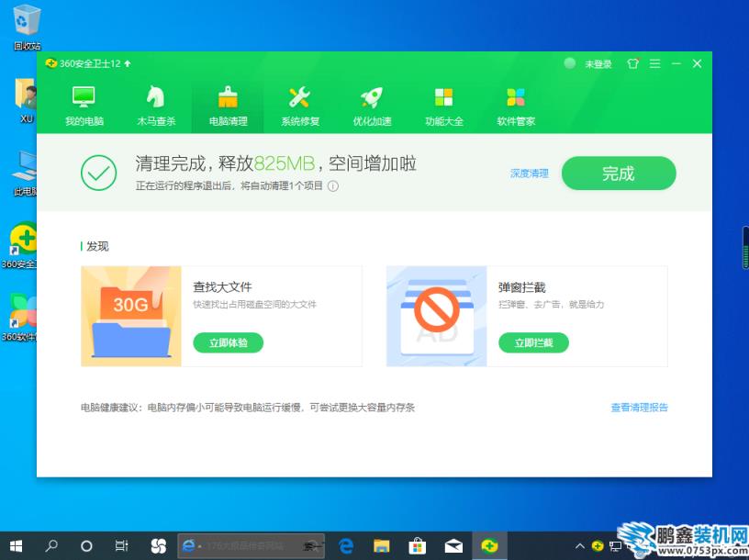Screen dimensions: 749x560
Task: Click the info icon beside cleanup notice
Action: [333, 186]
